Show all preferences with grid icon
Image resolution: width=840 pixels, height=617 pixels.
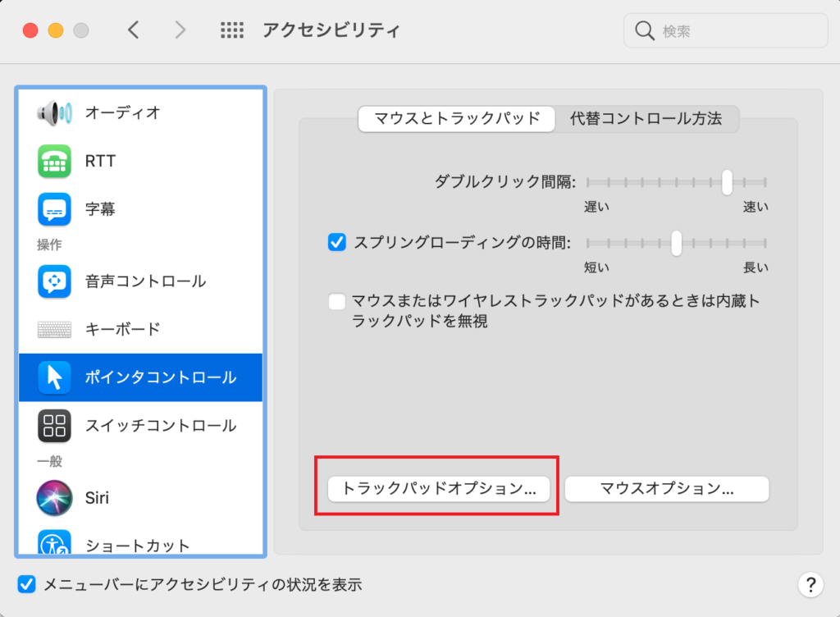click(232, 30)
